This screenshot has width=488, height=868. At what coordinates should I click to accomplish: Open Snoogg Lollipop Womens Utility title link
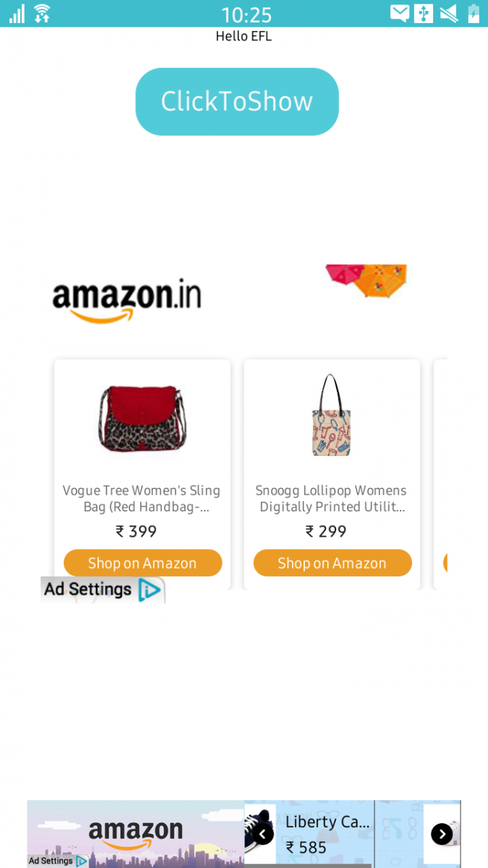[x=332, y=498]
